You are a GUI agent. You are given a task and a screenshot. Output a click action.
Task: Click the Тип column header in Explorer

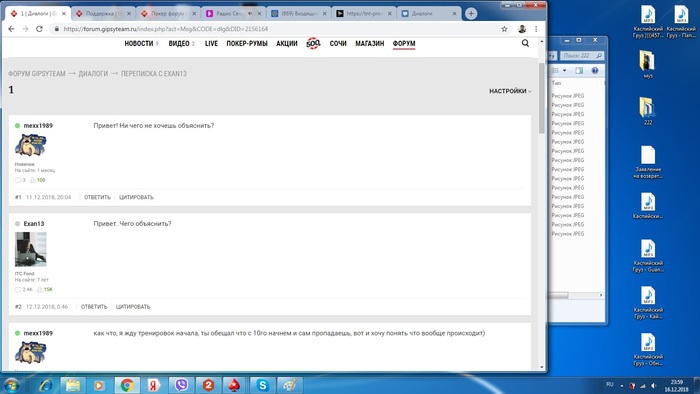(556, 83)
